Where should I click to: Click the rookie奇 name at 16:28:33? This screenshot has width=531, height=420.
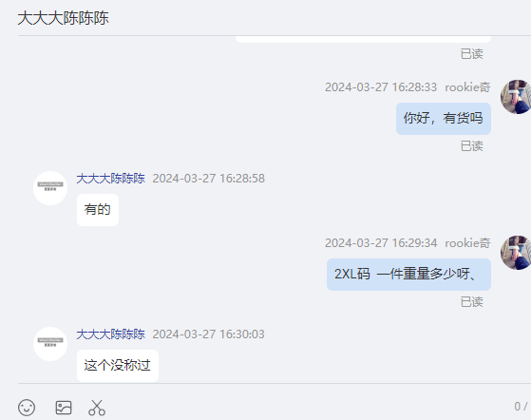point(467,87)
